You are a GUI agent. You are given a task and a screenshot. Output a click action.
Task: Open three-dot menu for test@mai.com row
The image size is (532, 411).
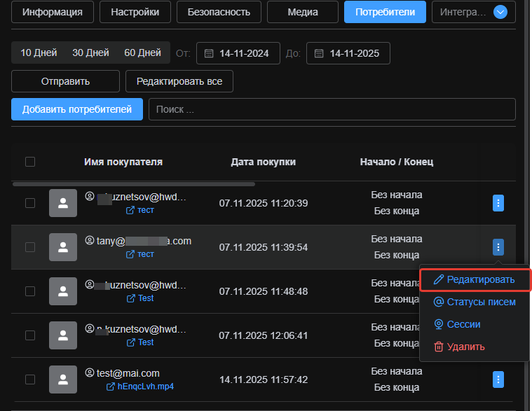(x=498, y=379)
